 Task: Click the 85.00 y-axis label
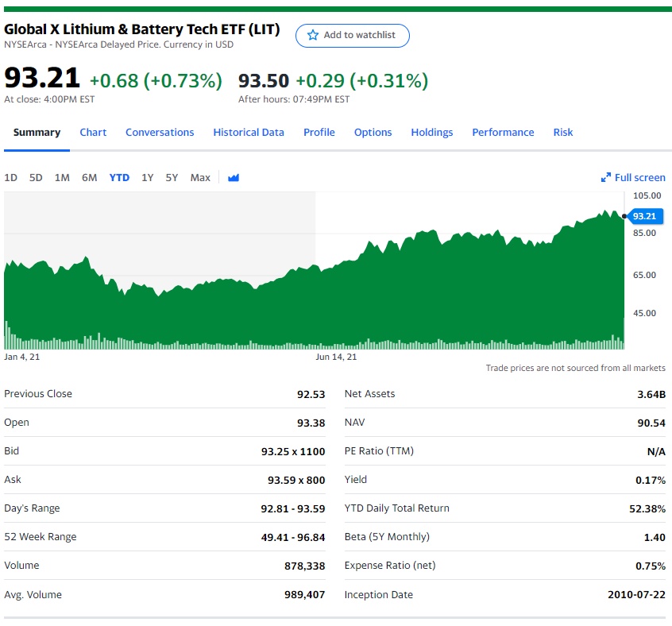tap(644, 233)
